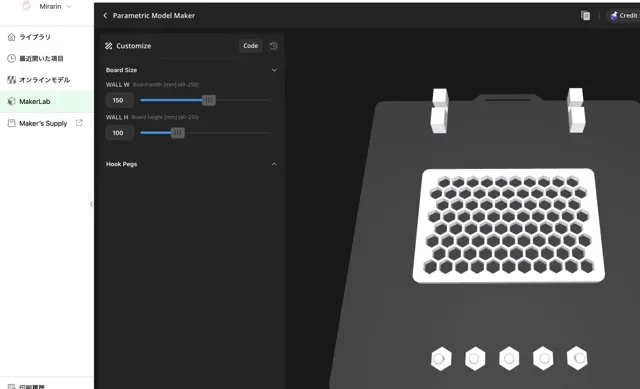
Task: Collapse the Board Size section
Action: coord(274,70)
